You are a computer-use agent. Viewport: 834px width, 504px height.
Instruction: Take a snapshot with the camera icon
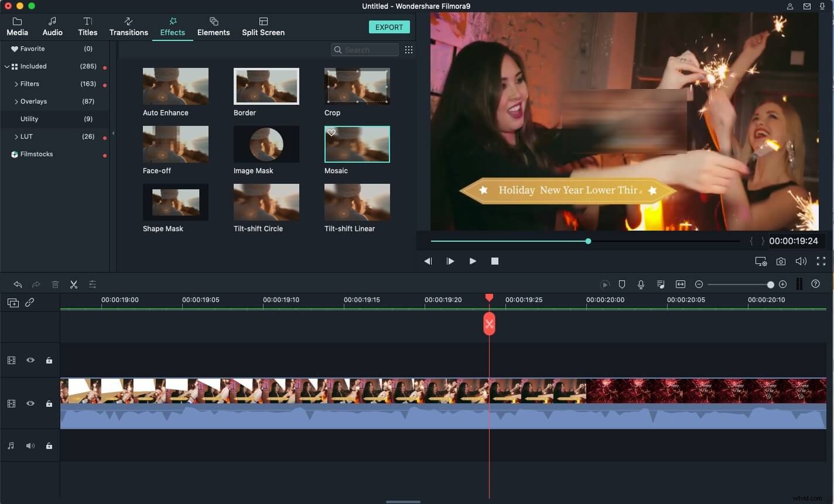(781, 261)
